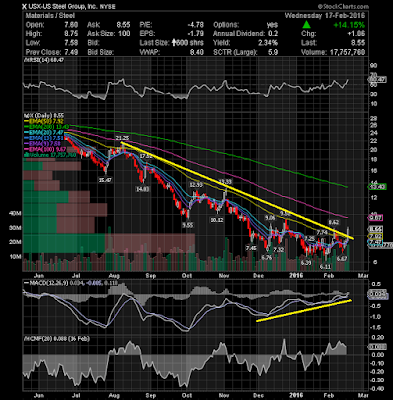Click the RSI(14) indicator label

(x=44, y=60)
